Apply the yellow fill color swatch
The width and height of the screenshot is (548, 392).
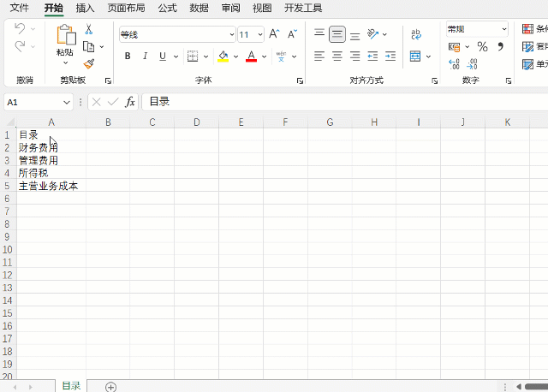(223, 56)
